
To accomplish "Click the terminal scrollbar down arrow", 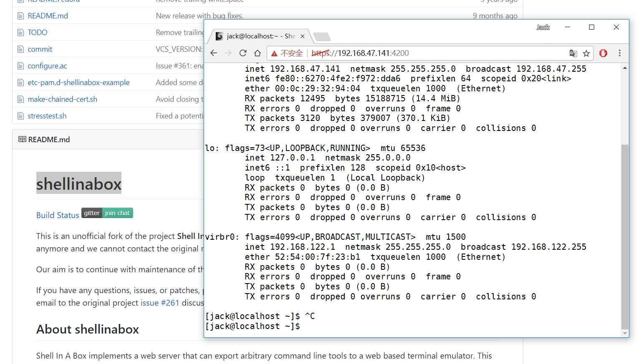I will [625, 333].
